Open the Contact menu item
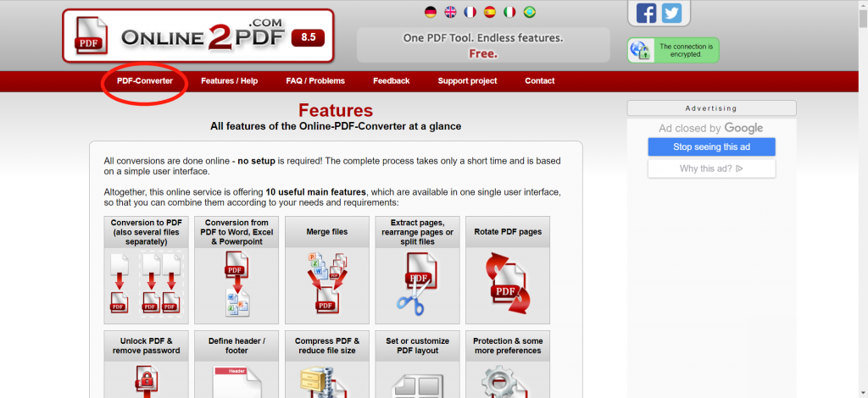The width and height of the screenshot is (868, 398). pyautogui.click(x=540, y=80)
